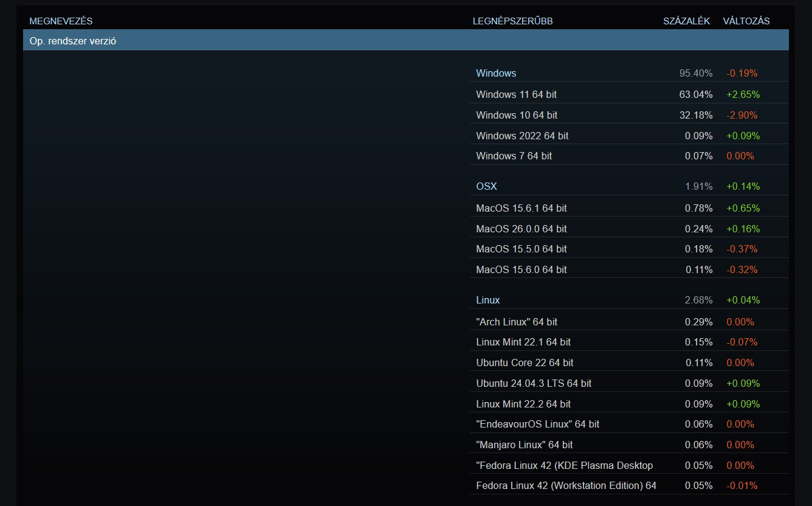Viewport: 812px width, 506px height.
Task: Click the Windows category heading
Action: (496, 73)
